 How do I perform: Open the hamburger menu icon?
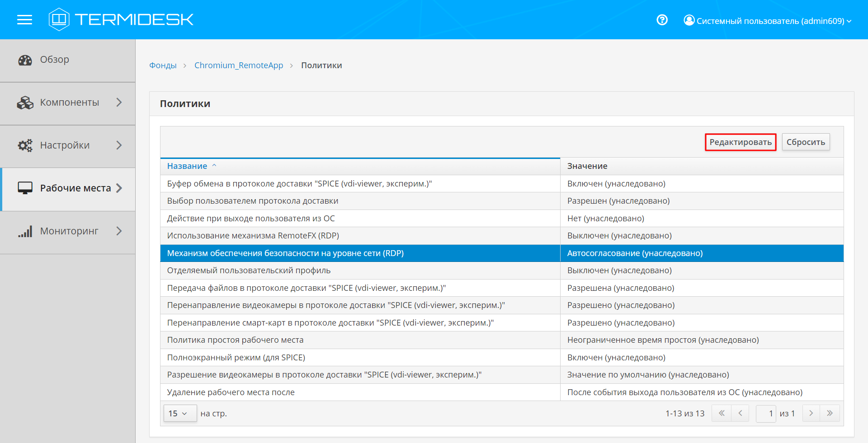[24, 20]
